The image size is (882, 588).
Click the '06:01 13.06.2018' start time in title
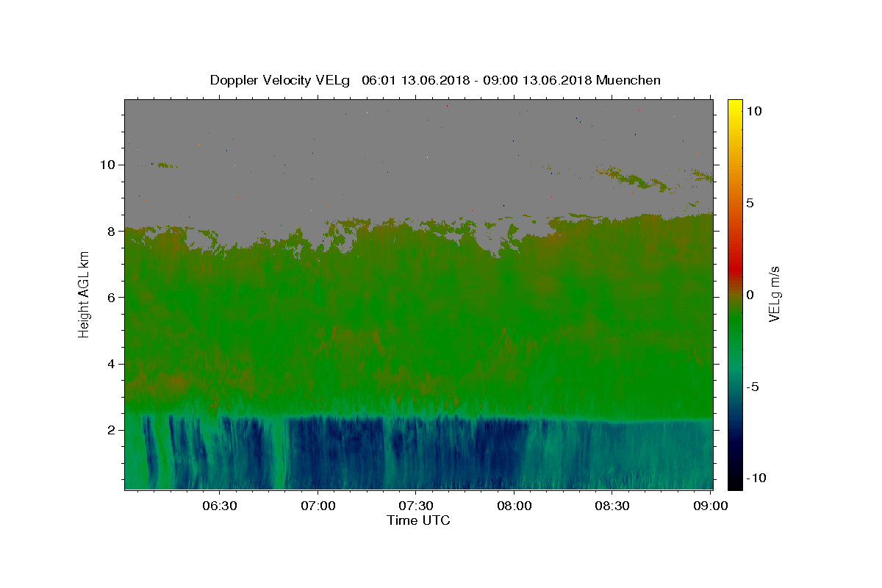(416, 80)
